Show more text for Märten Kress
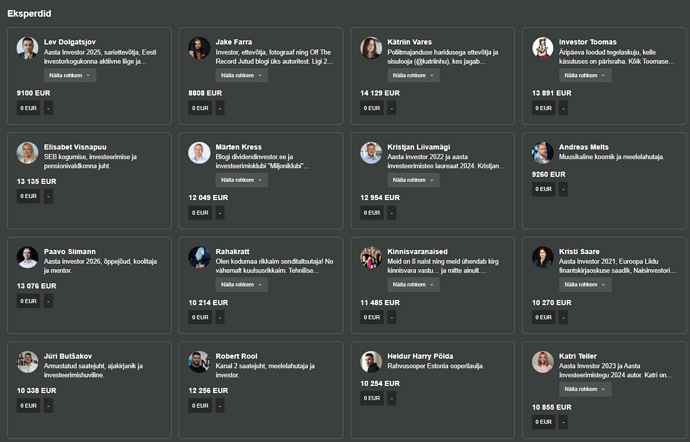 point(242,180)
